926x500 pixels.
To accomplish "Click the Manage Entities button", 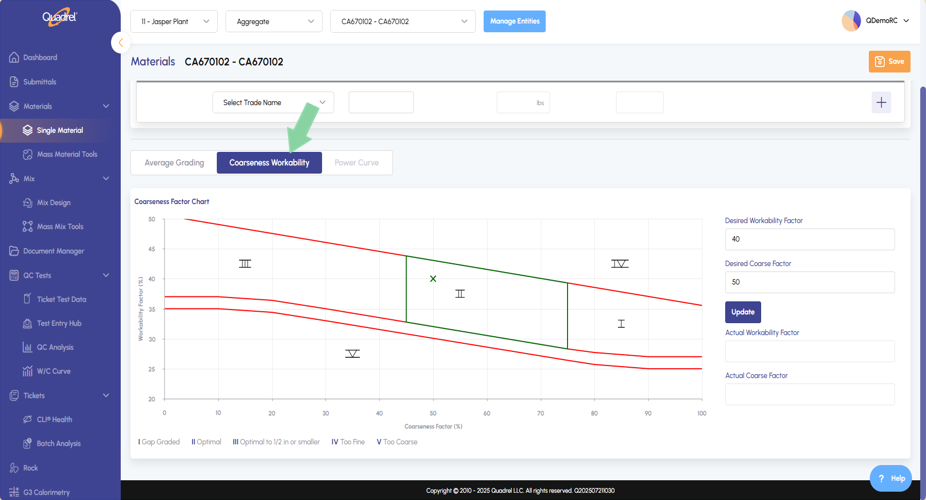I will click(514, 21).
